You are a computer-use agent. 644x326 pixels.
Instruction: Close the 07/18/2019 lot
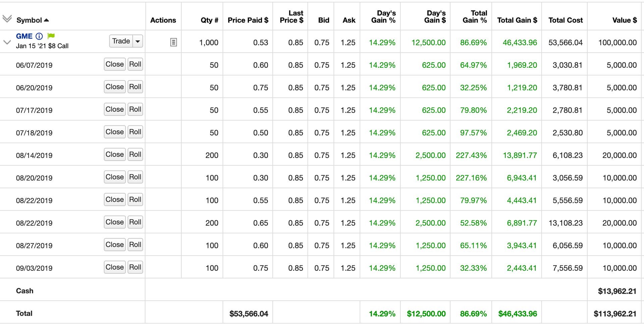115,132
